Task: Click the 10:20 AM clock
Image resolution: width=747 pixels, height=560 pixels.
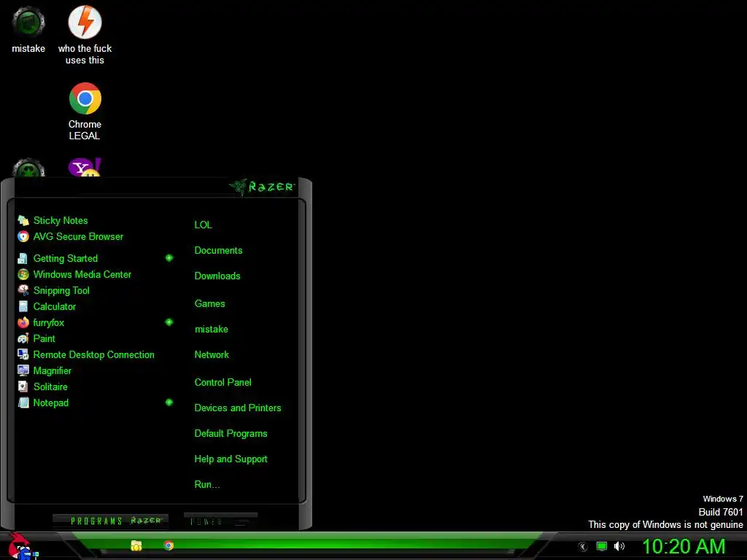Action: (684, 546)
